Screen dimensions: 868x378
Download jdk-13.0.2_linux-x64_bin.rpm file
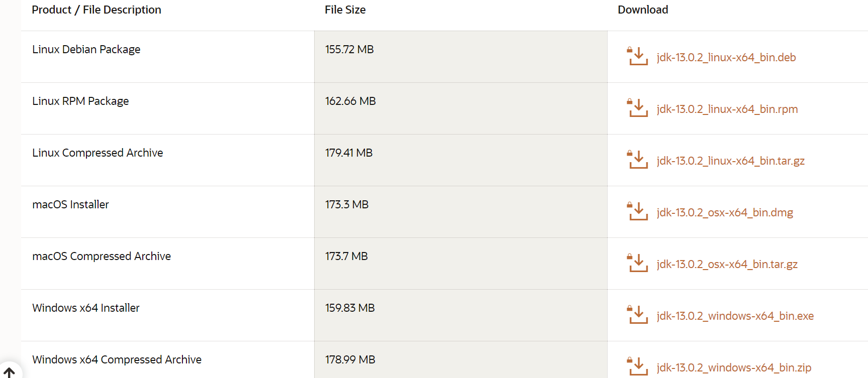727,109
